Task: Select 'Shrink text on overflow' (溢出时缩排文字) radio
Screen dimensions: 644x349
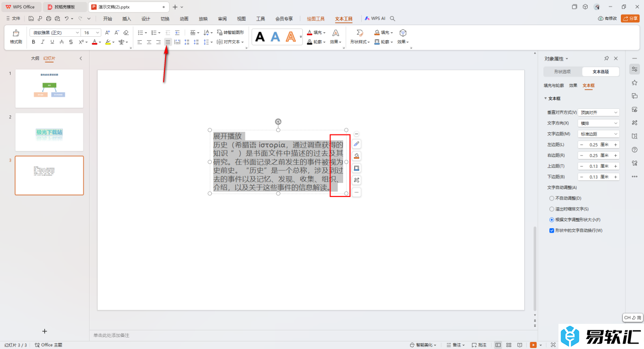Action: (552, 209)
